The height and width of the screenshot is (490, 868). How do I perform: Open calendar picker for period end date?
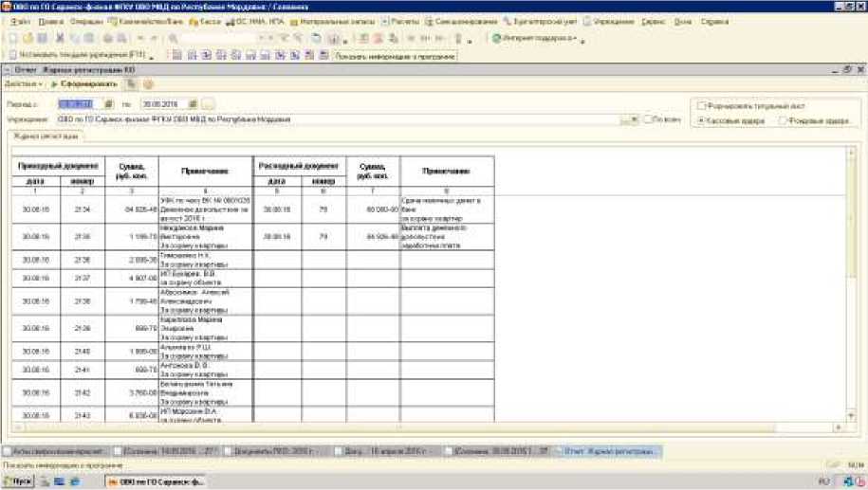194,103
